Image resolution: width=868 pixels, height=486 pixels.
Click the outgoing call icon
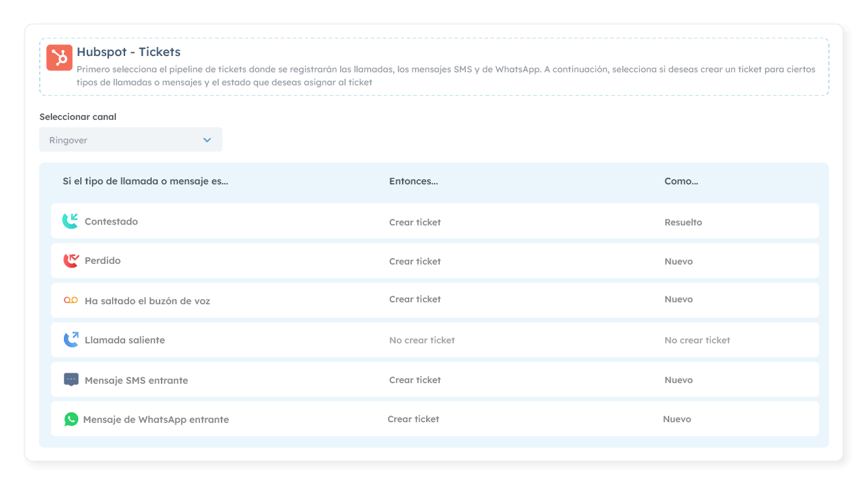pos(70,339)
